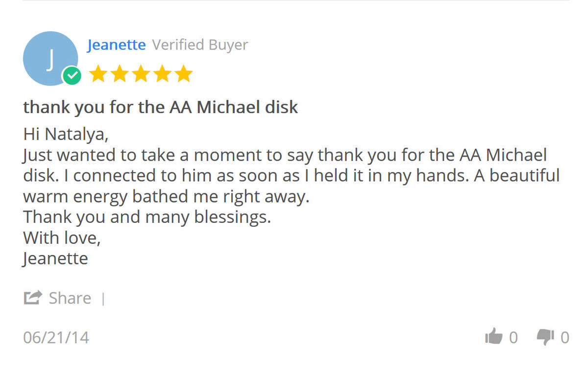Screen dimensions: 588x373
Task: Click the Verified Buyer label
Action: point(200,45)
